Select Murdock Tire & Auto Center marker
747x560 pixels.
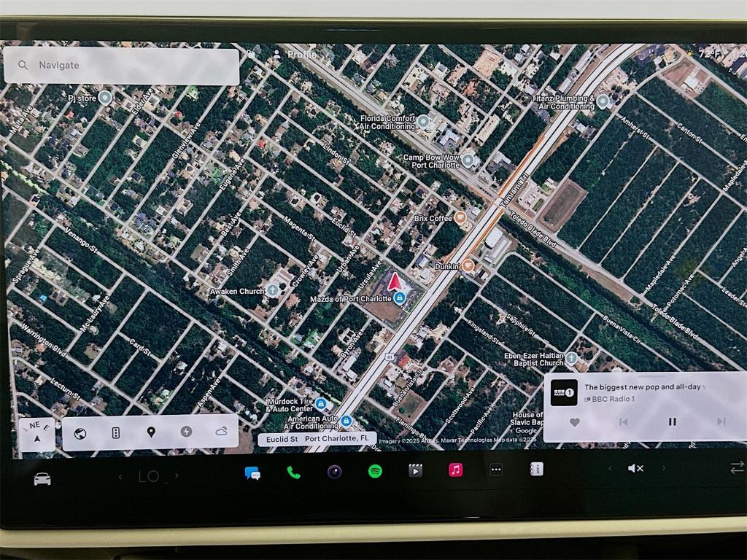321,404
